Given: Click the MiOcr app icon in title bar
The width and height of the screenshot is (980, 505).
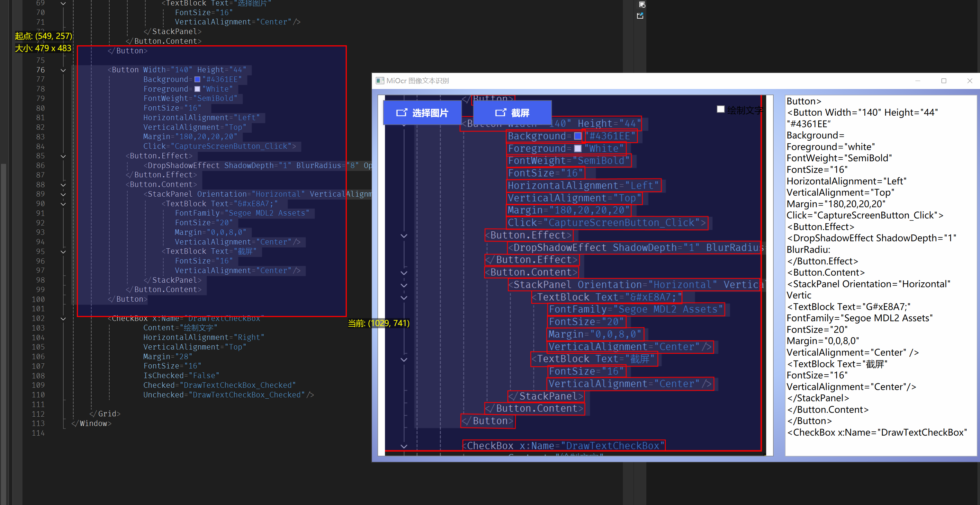Looking at the screenshot, I should pyautogui.click(x=379, y=81).
